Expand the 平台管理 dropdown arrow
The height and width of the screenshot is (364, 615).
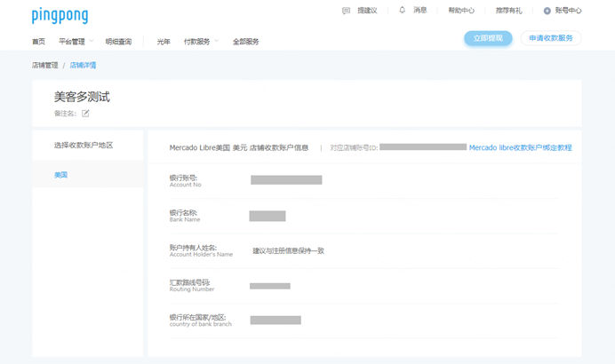click(92, 41)
